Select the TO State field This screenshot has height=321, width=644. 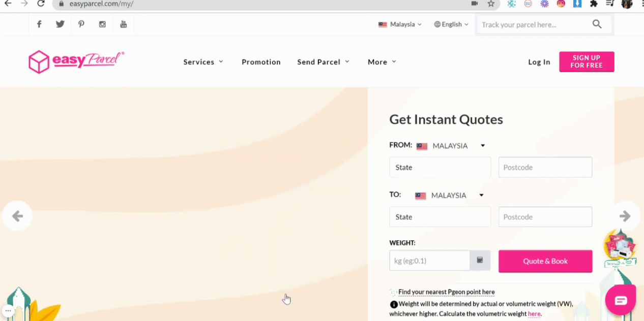[440, 217]
